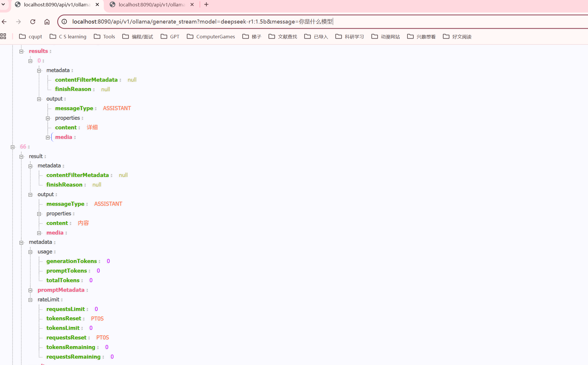
Task: Collapse the results node
Action: click(x=21, y=51)
